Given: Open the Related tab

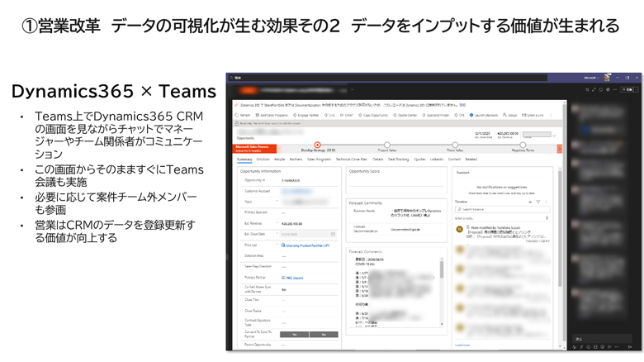Looking at the screenshot, I should (471, 160).
